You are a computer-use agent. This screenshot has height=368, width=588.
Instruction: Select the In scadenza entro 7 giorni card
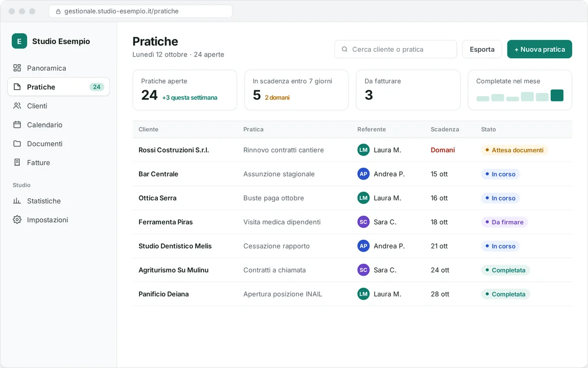pos(296,90)
